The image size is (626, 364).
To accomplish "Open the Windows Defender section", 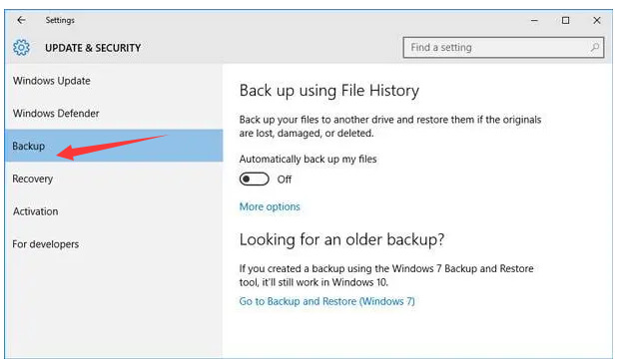I will tap(114, 114).
